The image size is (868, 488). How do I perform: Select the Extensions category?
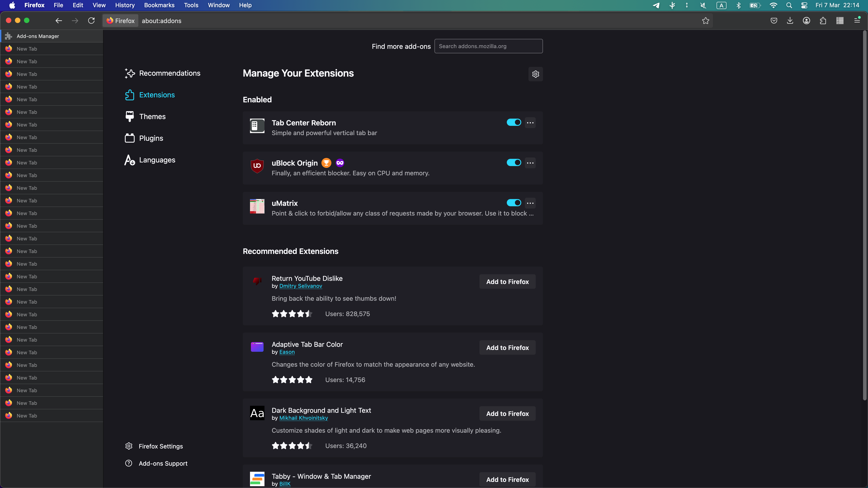pos(150,95)
